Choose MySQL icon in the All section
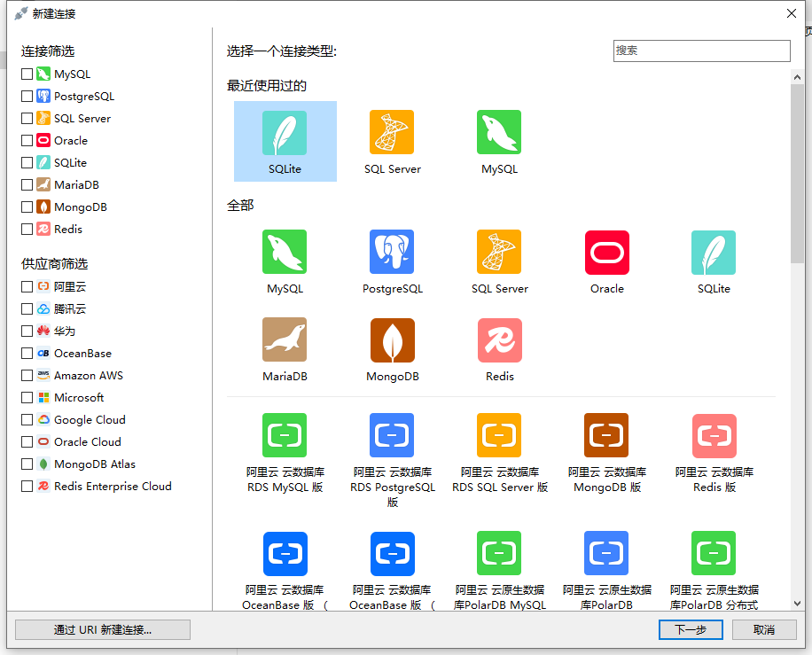Viewport: 812px width, 655px height. point(285,252)
